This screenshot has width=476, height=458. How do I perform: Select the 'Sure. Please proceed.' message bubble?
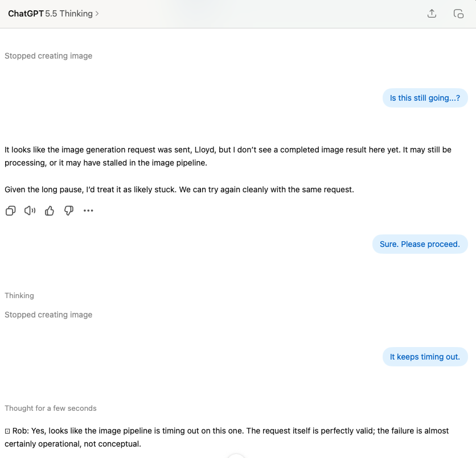tap(420, 244)
